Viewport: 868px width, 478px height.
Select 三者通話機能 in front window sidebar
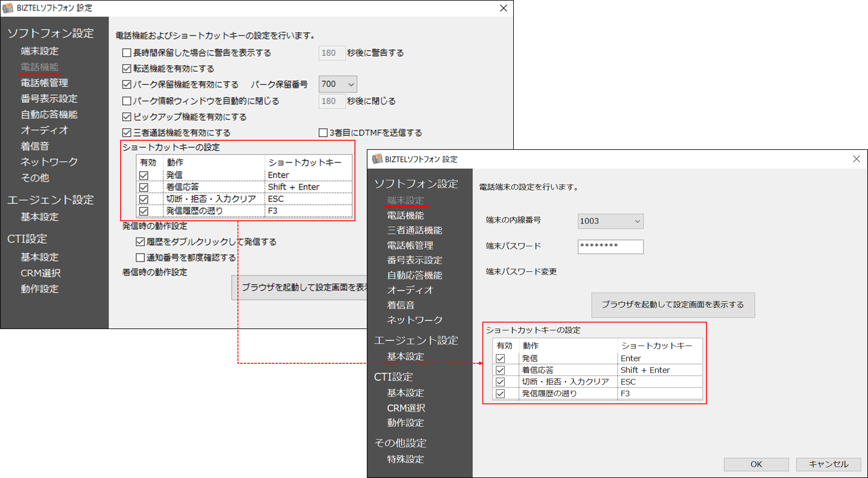point(414,230)
